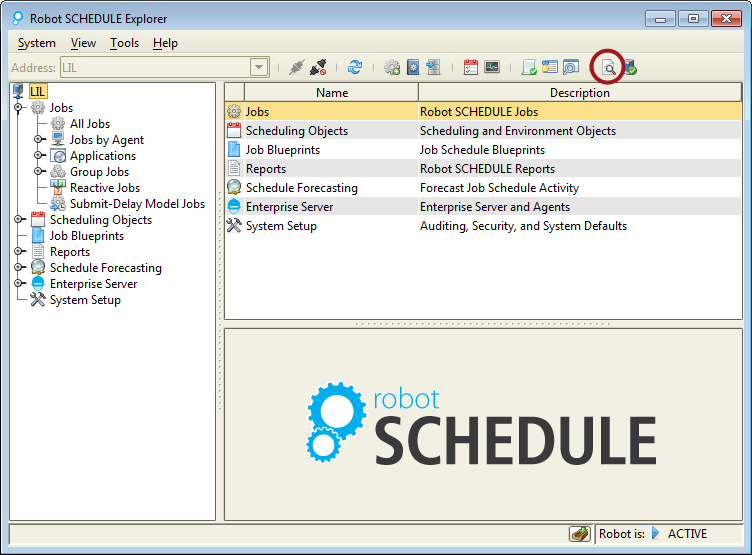Click the calendar checklist toolbar icon
The height and width of the screenshot is (555, 752).
(471, 68)
